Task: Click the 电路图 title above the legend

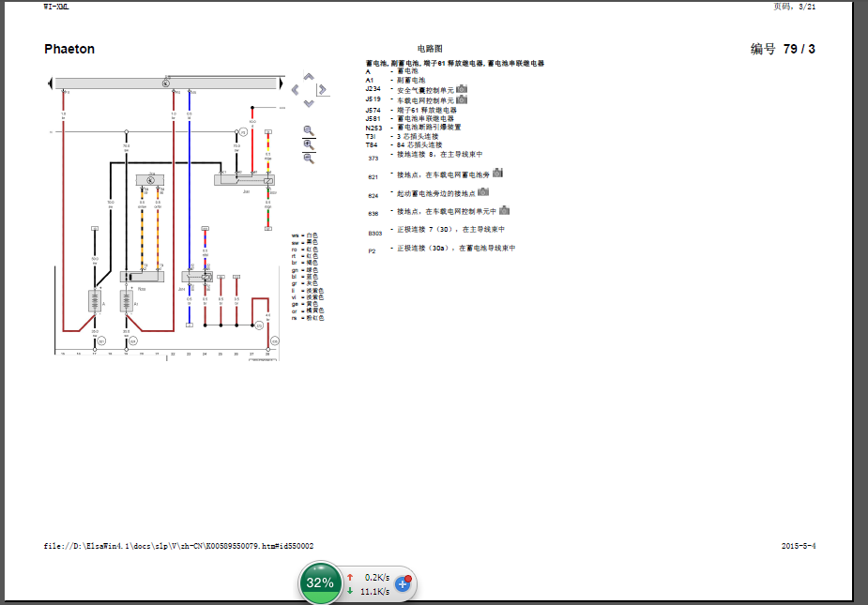Action: pos(430,49)
